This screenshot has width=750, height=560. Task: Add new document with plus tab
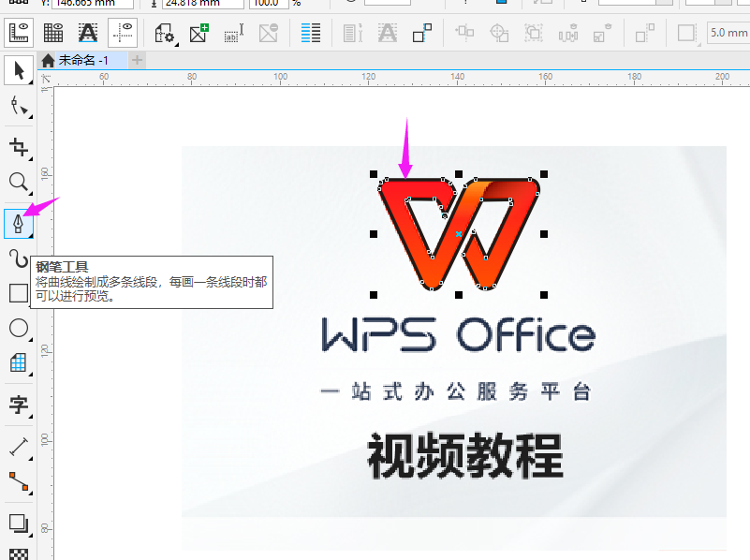(x=137, y=60)
